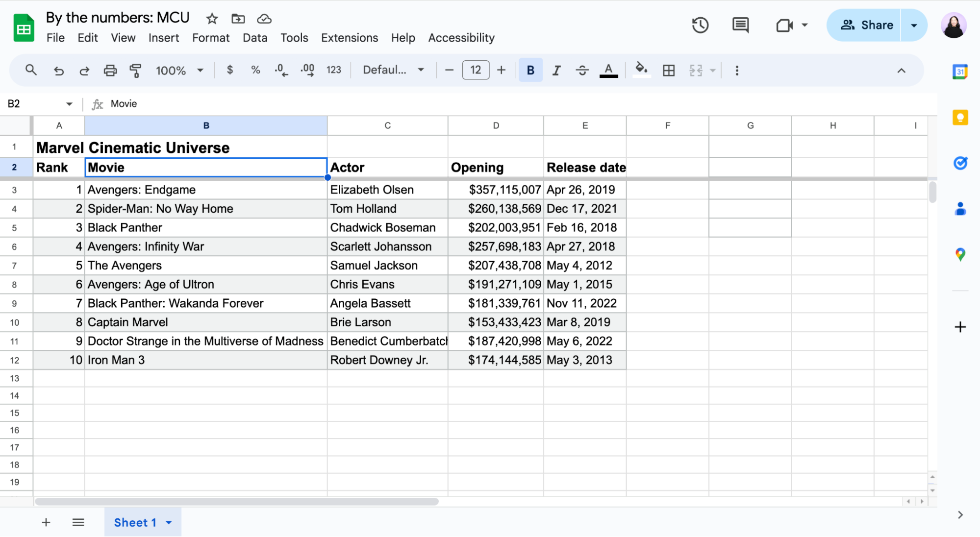Open the fill color picker
This screenshot has width=980, height=537.
(x=641, y=70)
